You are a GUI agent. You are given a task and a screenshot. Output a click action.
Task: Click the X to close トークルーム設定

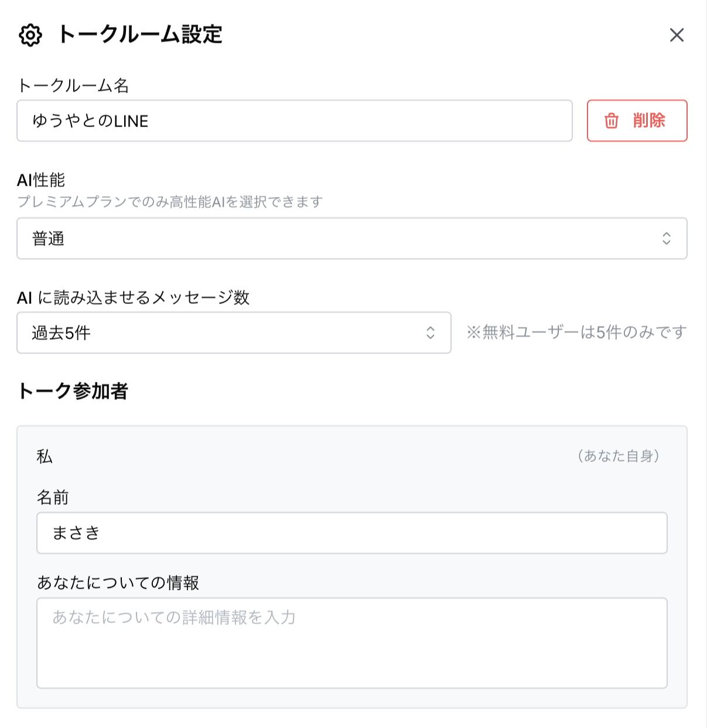click(677, 35)
